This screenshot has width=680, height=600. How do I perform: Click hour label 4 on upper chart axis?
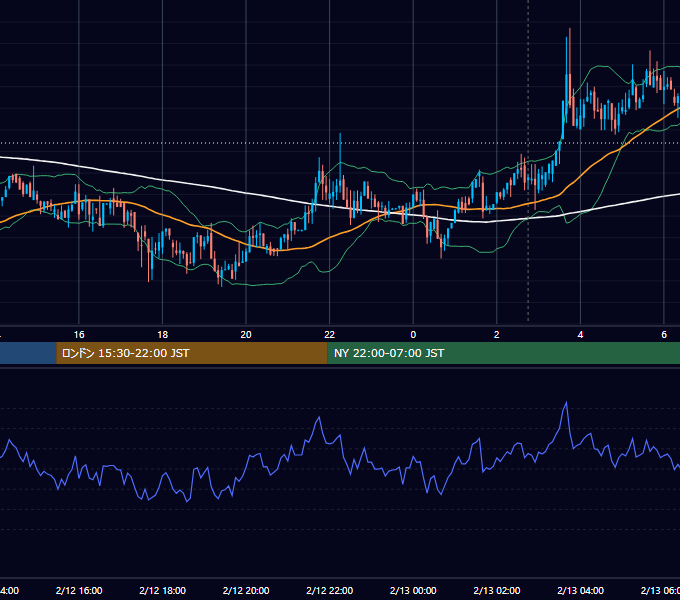coord(580,335)
